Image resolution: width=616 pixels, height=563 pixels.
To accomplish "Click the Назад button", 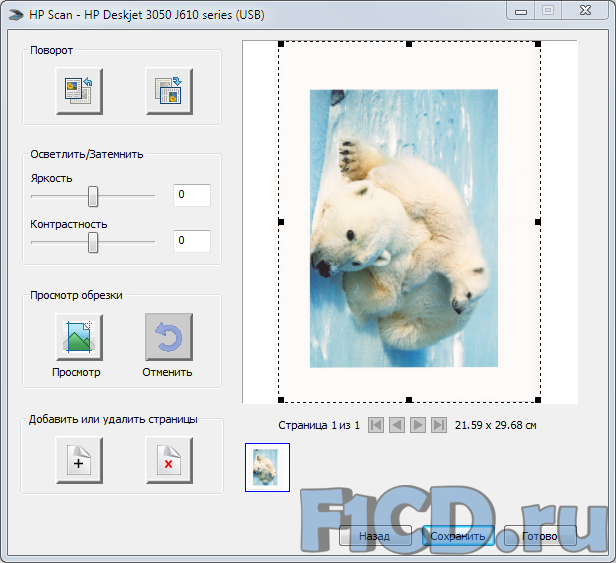I will (376, 535).
